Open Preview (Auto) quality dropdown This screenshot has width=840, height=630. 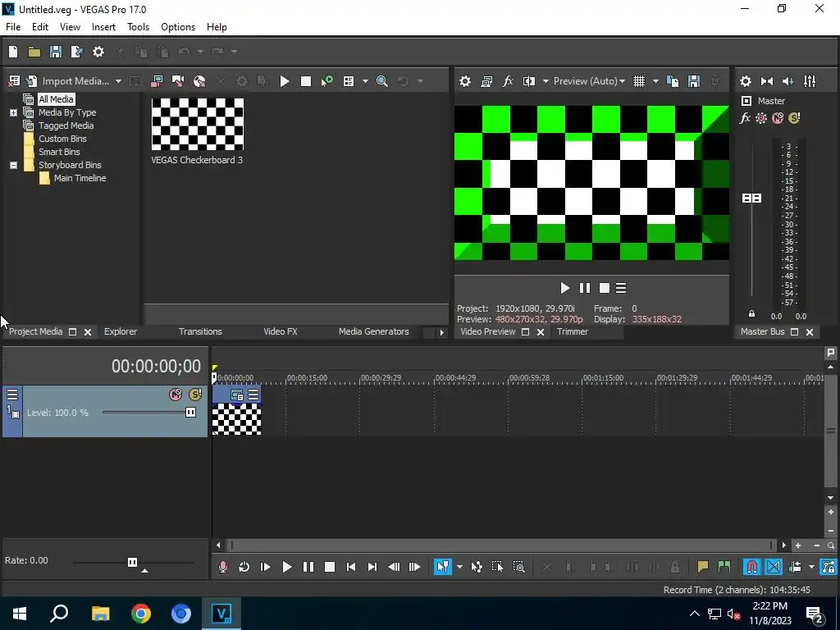click(x=589, y=81)
